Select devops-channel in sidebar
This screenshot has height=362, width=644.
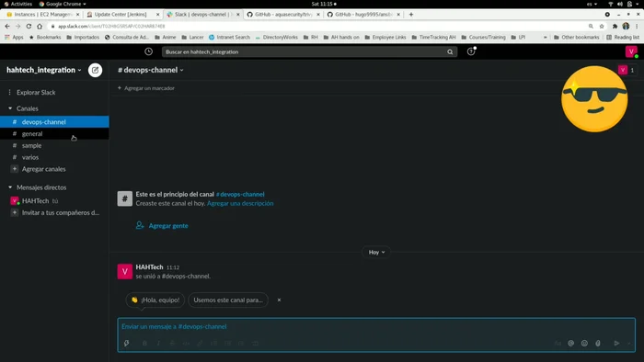54,122
